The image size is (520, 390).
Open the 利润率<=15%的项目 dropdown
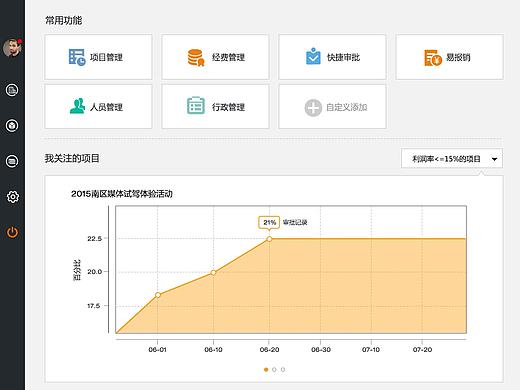coord(452,158)
